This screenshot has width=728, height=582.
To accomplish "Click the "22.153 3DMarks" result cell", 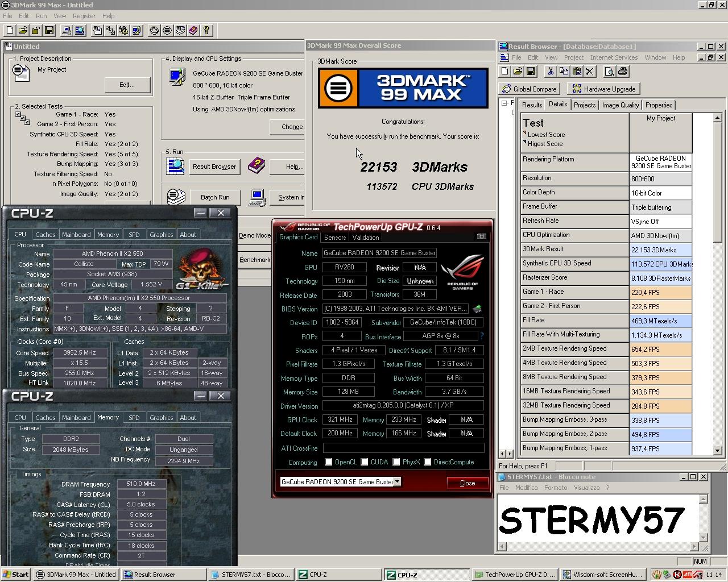I will pos(660,250).
